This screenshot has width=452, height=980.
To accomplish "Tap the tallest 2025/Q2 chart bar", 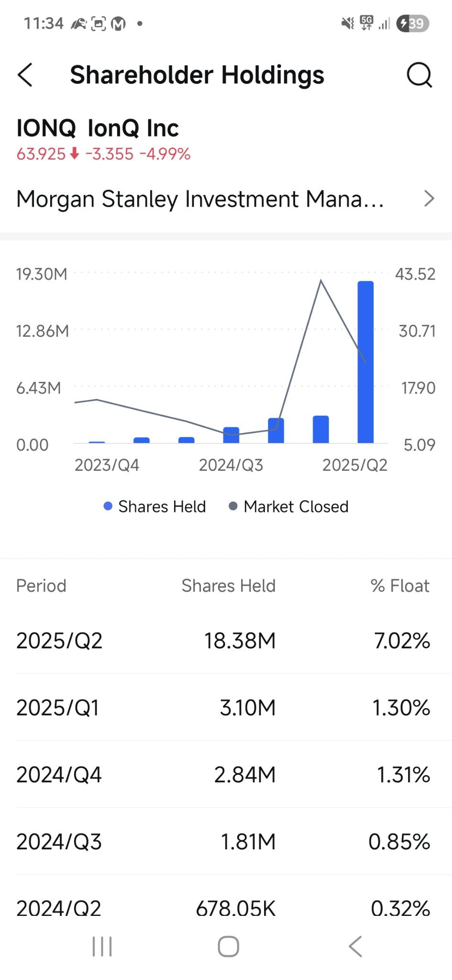I will pos(365,362).
